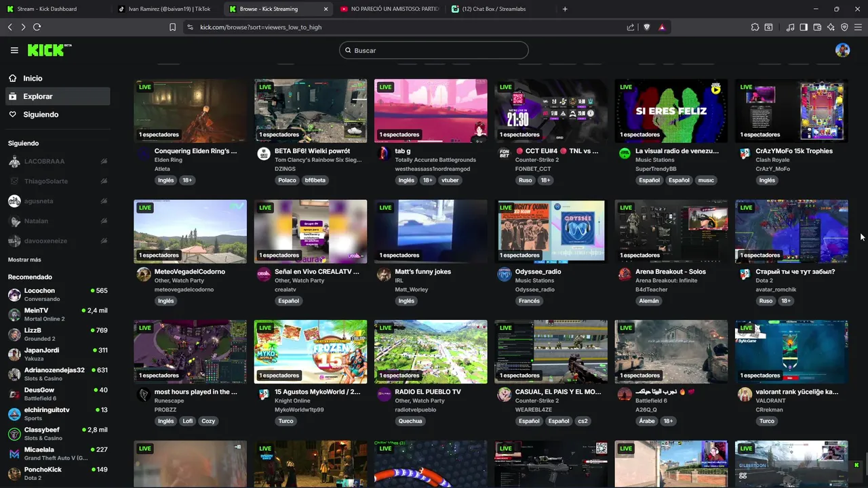Reload the page with the refresh icon
This screenshot has width=868, height=488.
(x=37, y=27)
